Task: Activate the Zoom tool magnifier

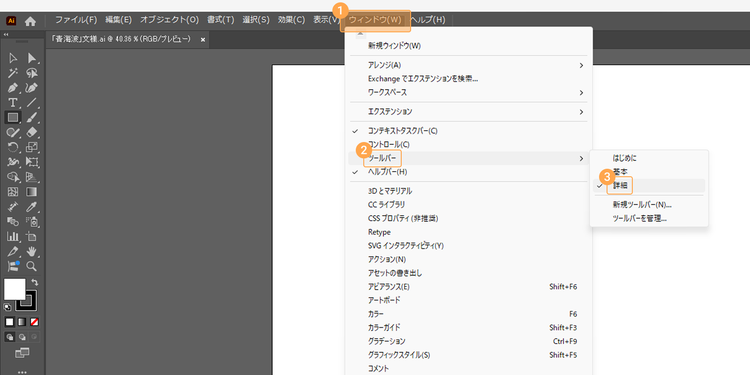Action: point(32,266)
